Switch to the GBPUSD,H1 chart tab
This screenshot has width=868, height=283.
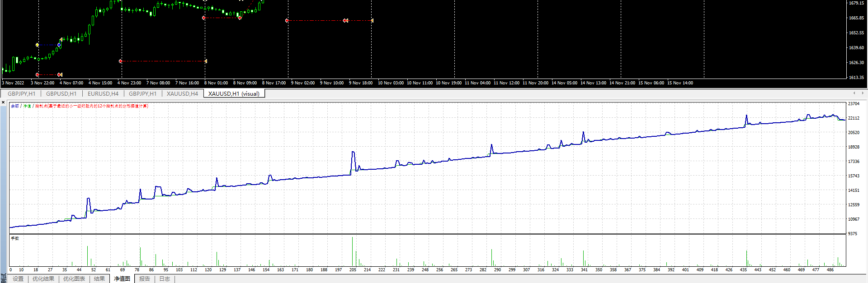pos(61,94)
